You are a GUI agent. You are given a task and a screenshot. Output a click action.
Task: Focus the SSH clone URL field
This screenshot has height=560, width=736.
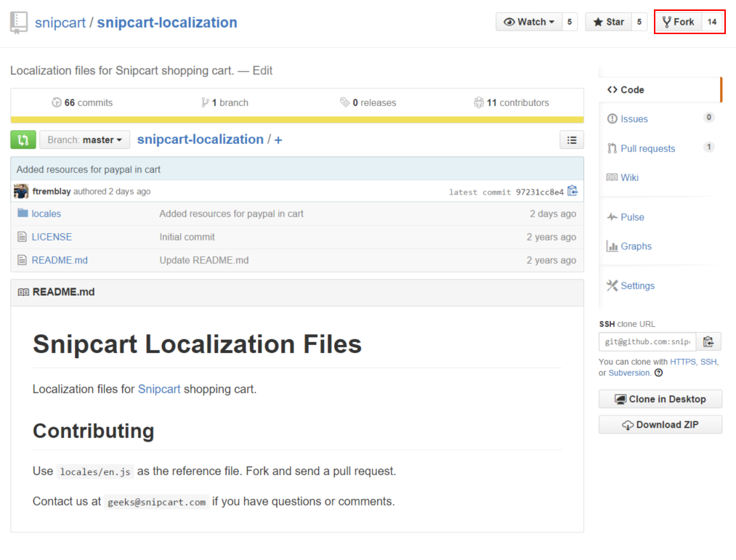tap(647, 341)
